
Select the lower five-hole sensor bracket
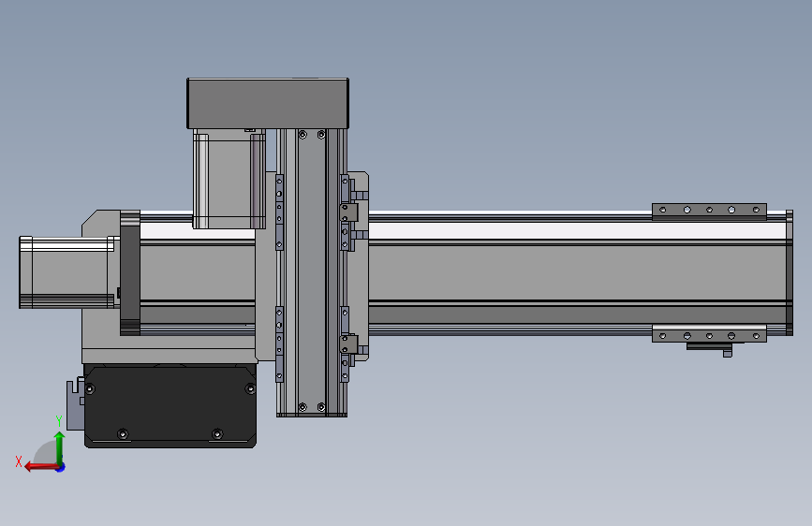pyautogui.click(x=709, y=334)
